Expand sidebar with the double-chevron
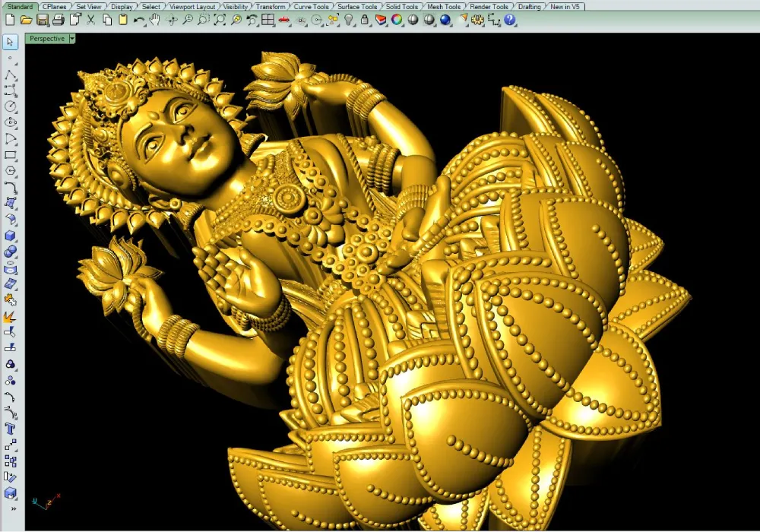 (x=14, y=508)
